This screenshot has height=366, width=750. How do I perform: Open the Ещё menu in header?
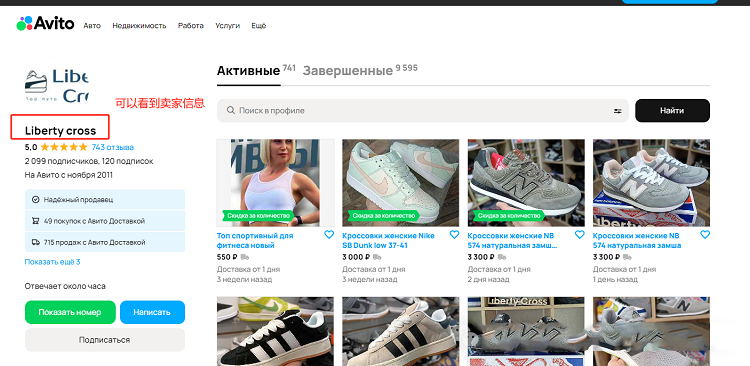click(x=259, y=26)
